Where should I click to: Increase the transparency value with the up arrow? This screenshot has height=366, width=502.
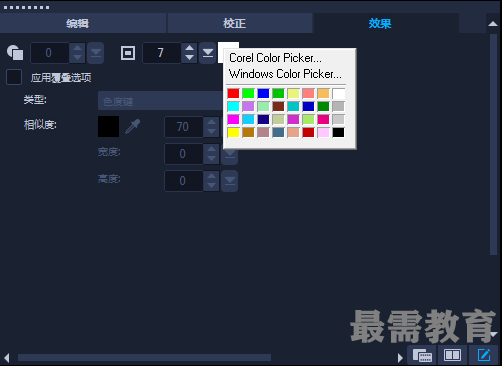77,48
